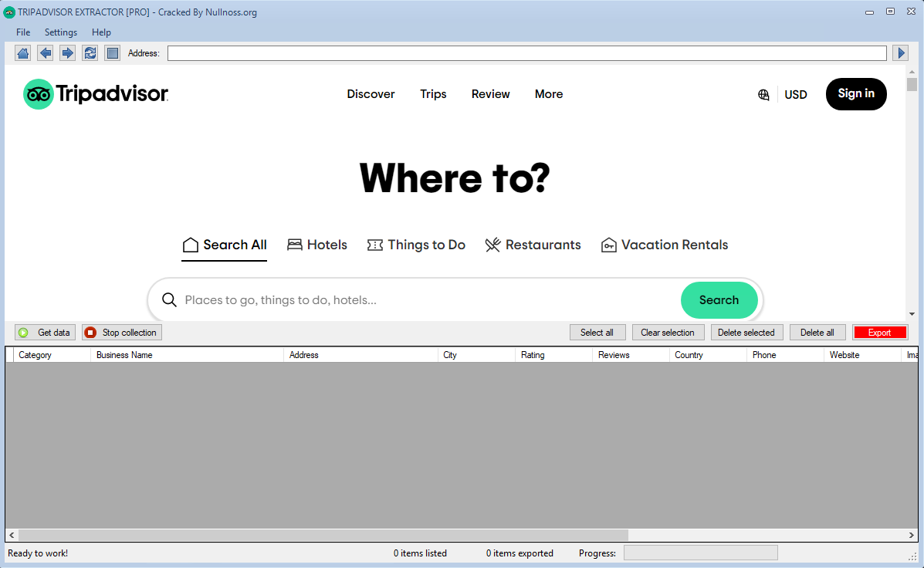Click the Go arrow beside the address bar
Image resolution: width=924 pixels, height=568 pixels.
click(900, 53)
